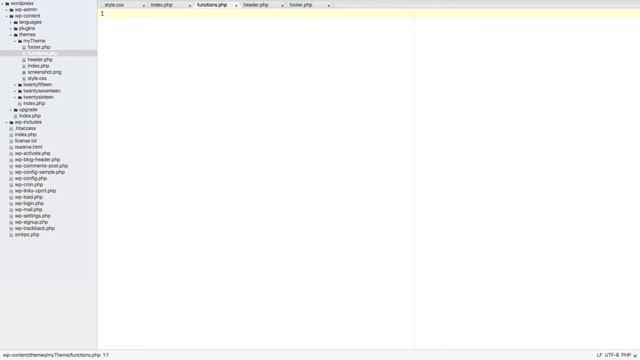Viewport: 640px width, 360px height.
Task: Click the file path in status bar
Action: click(x=51, y=355)
